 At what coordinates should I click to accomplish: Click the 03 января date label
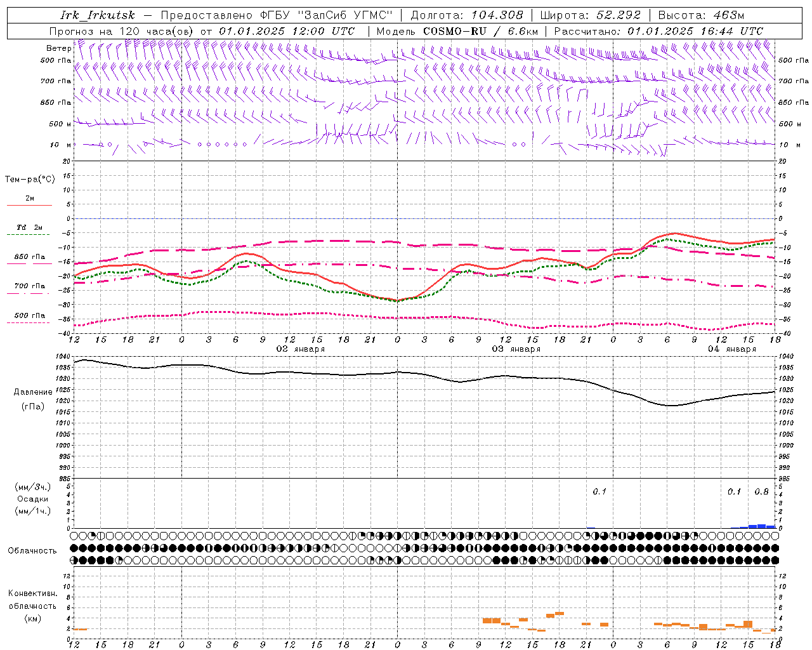[x=516, y=349]
